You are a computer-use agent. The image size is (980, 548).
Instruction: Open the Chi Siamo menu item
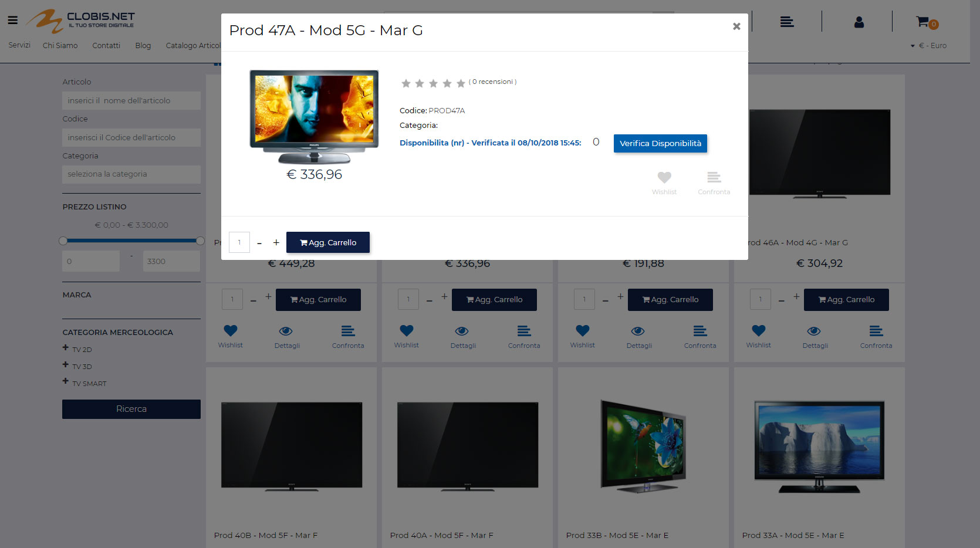pos(60,46)
